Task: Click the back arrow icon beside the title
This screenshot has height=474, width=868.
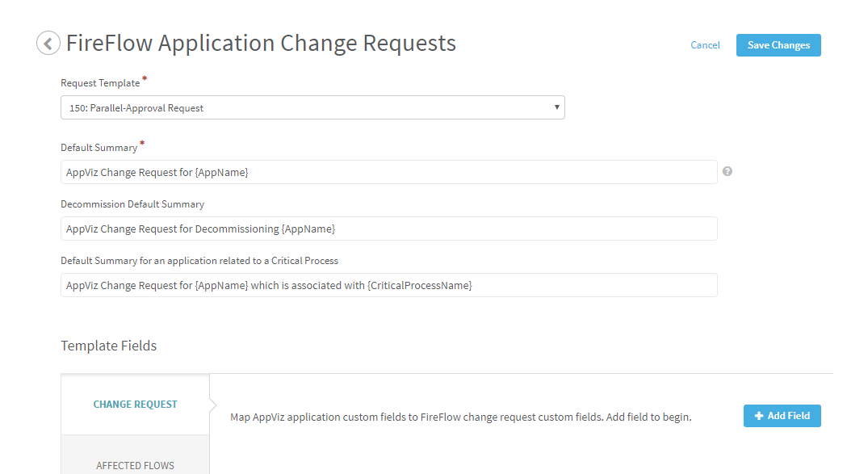Action: pos(48,43)
